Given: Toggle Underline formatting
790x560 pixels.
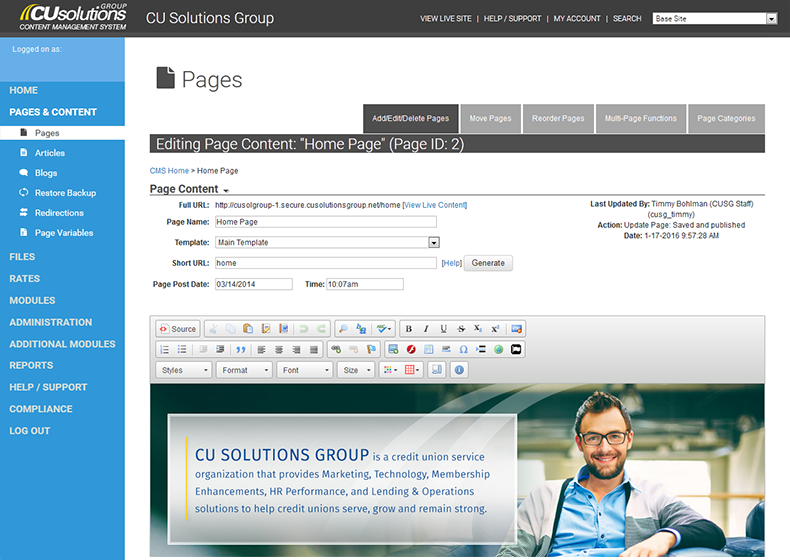Looking at the screenshot, I should (x=443, y=329).
